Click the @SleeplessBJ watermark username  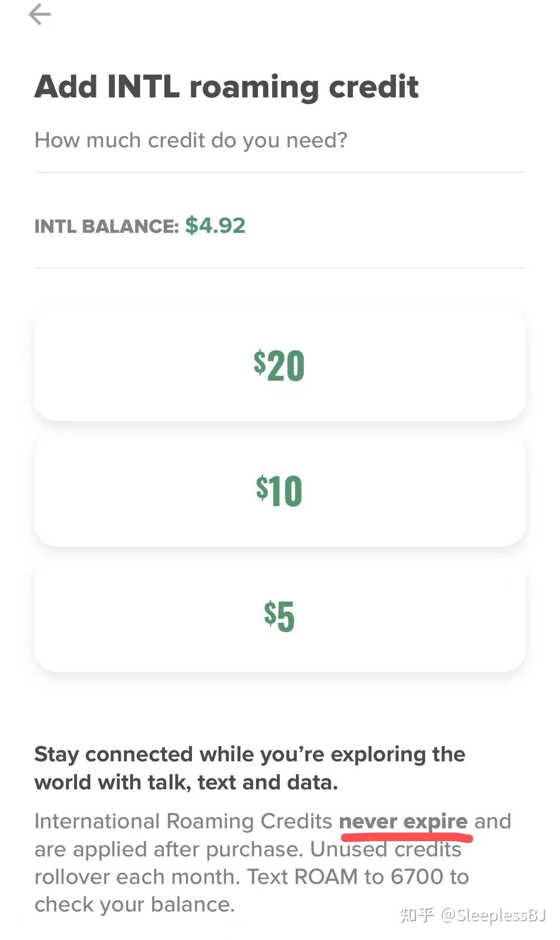click(494, 915)
